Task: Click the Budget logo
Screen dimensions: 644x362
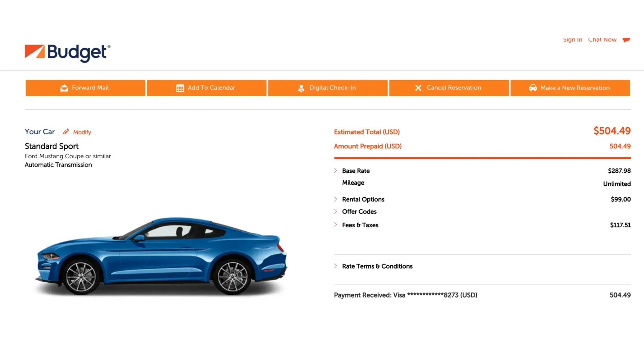Action: (68, 53)
